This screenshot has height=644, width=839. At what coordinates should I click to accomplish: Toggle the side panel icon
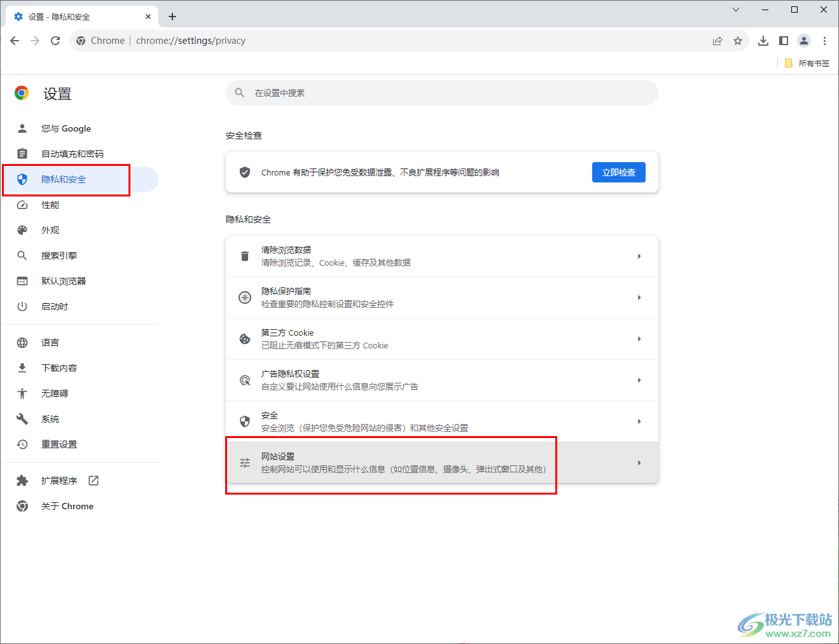(x=784, y=41)
